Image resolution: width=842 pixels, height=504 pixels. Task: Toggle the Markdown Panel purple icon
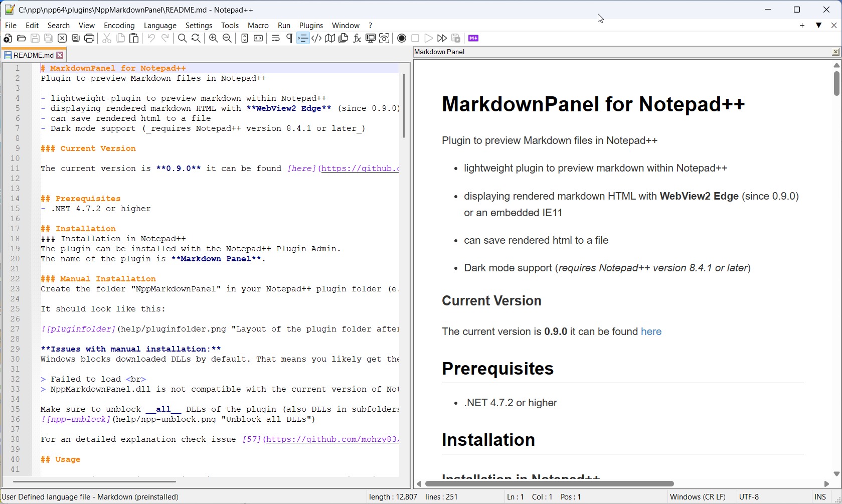[x=473, y=38]
